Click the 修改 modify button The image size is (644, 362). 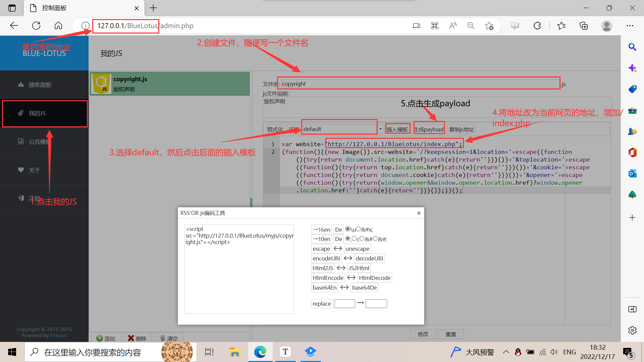423,334
